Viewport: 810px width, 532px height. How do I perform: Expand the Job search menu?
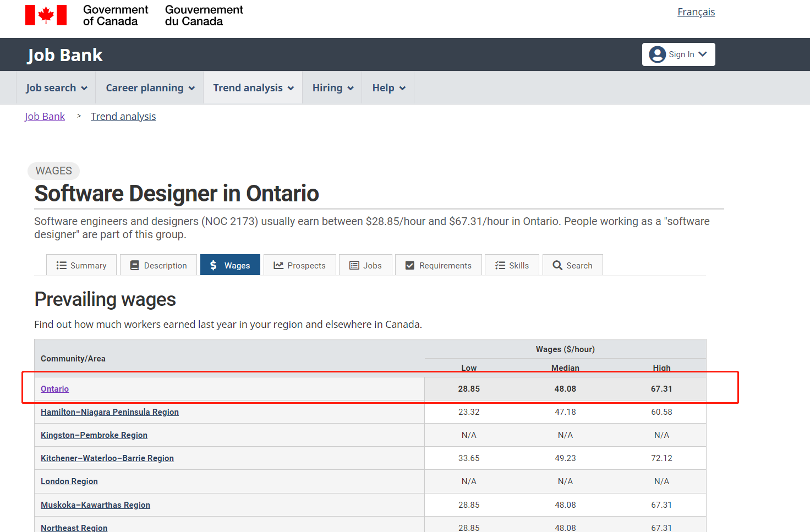tap(56, 88)
